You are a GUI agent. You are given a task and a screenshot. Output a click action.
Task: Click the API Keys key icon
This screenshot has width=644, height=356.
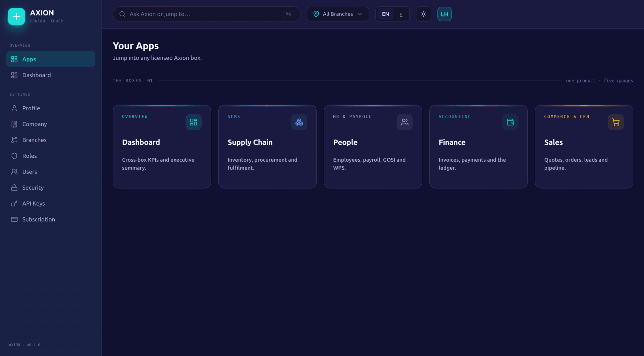(x=14, y=203)
